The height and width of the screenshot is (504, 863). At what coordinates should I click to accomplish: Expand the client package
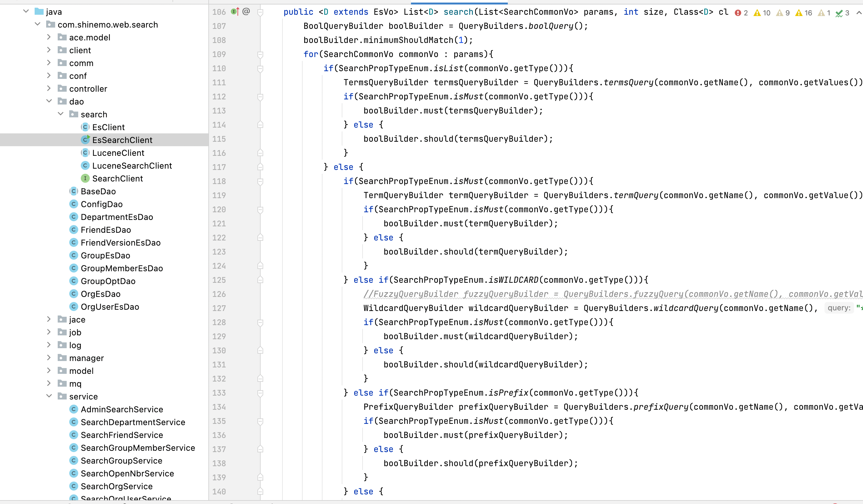point(49,50)
